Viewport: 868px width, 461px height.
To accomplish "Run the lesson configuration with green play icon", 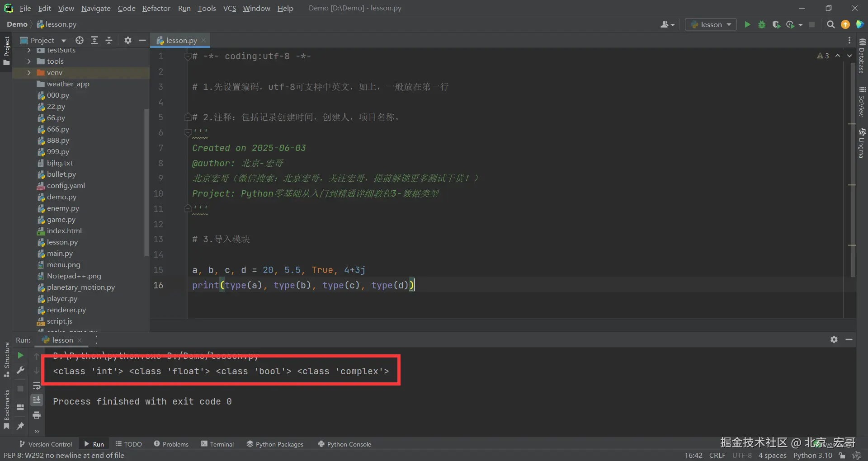I will (x=747, y=24).
